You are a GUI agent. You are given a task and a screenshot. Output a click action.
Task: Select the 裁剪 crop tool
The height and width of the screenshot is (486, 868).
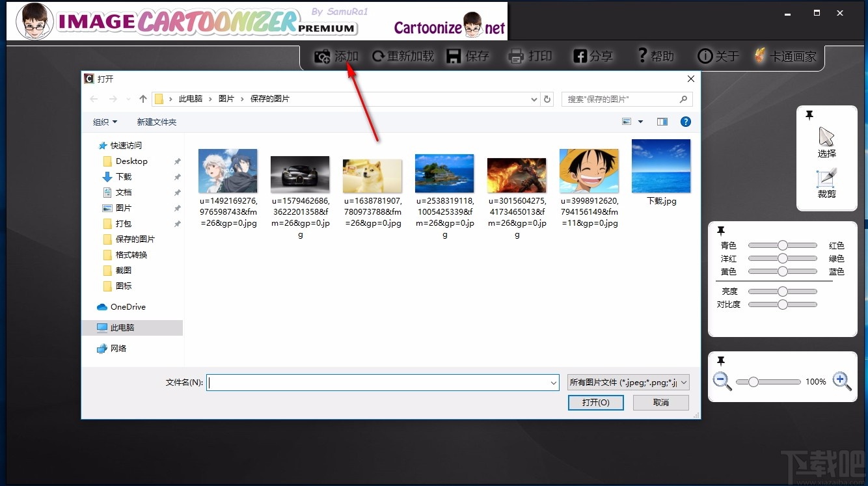tap(826, 183)
